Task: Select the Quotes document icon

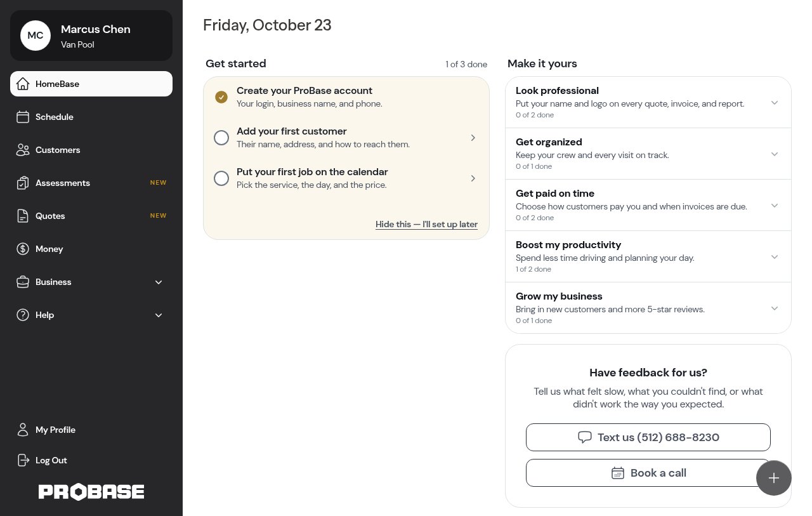Action: pyautogui.click(x=23, y=216)
